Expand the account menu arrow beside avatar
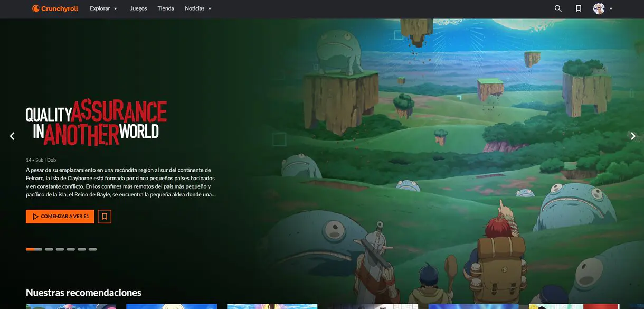This screenshot has height=309, width=644. 611,9
